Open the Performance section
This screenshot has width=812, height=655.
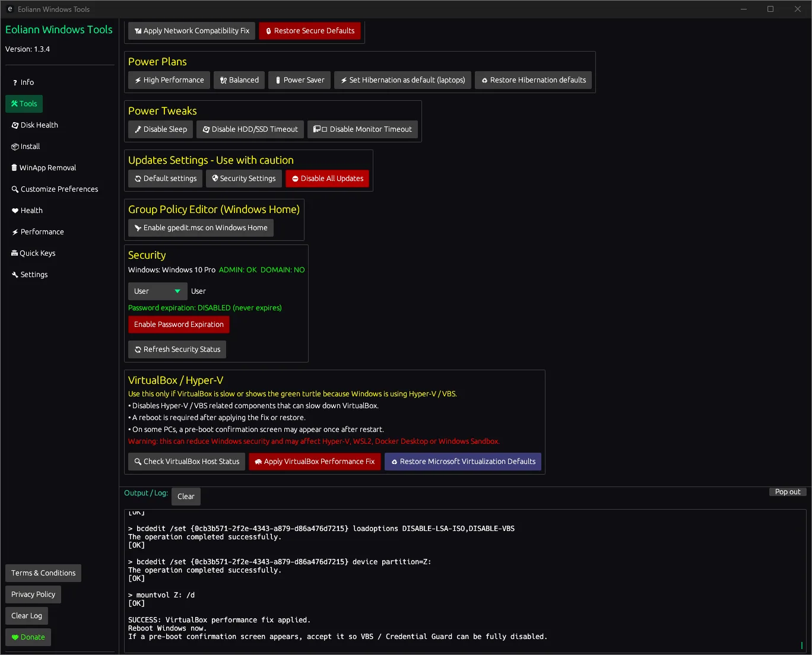42,231
